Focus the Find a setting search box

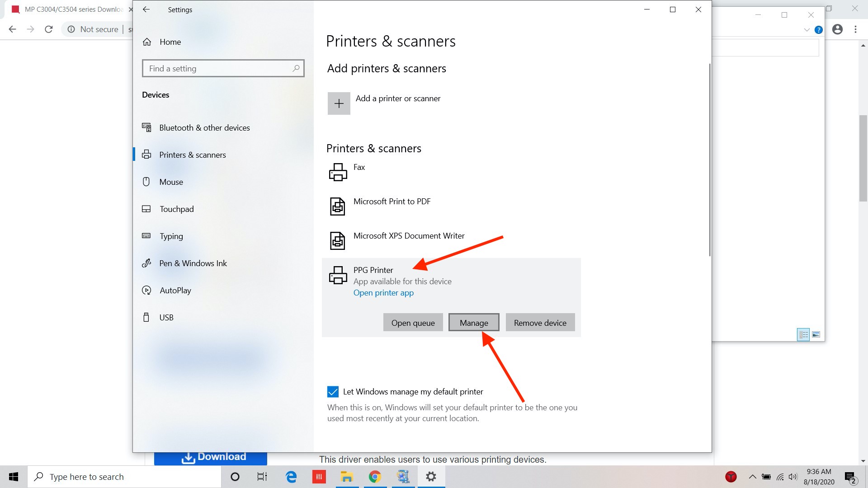pyautogui.click(x=223, y=68)
